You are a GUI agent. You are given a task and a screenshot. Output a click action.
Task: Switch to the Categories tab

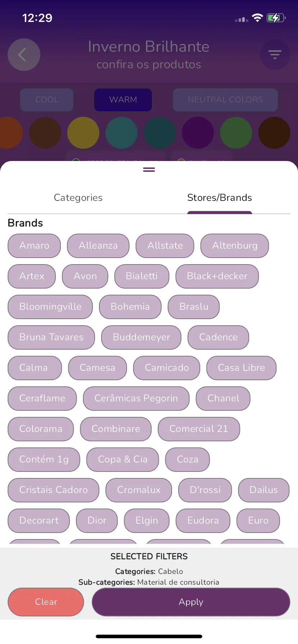click(78, 198)
